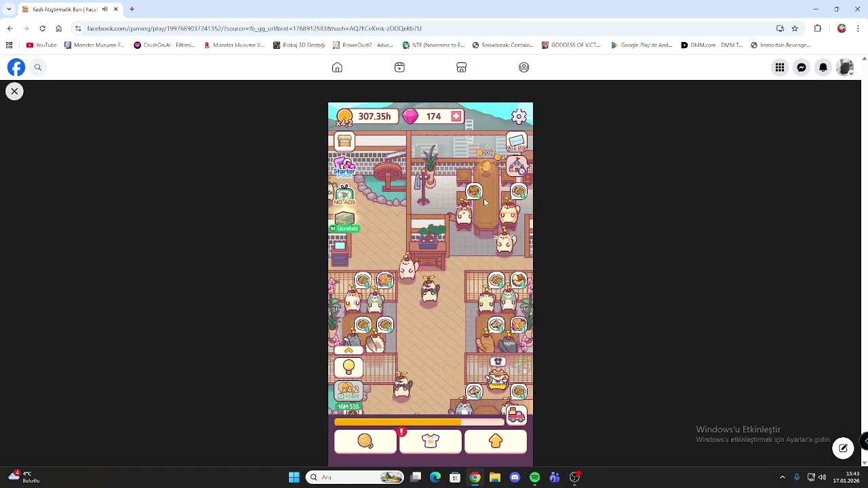Viewport: 868px width, 488px height.
Task: Activate the x4,2 coin boost
Action: pos(349,391)
